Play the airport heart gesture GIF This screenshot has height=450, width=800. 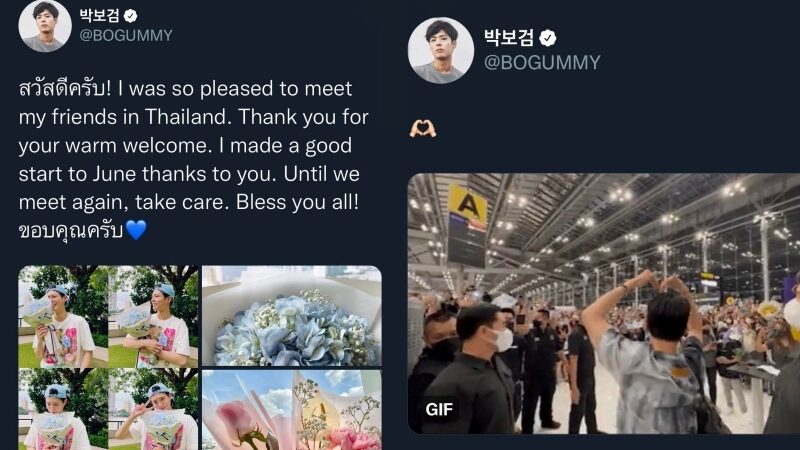coord(604,304)
